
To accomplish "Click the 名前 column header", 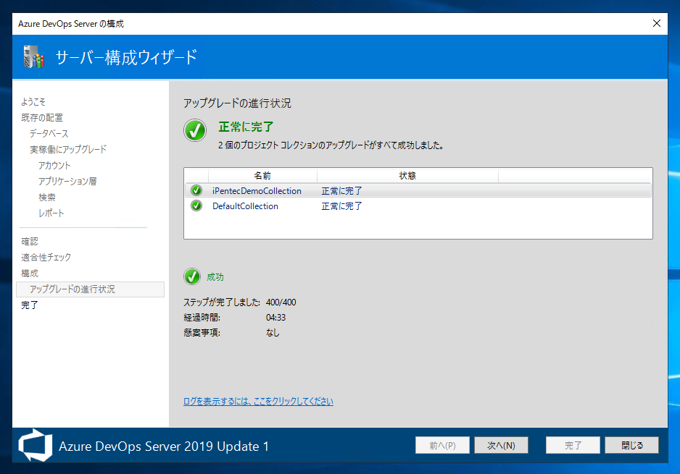I will click(262, 176).
